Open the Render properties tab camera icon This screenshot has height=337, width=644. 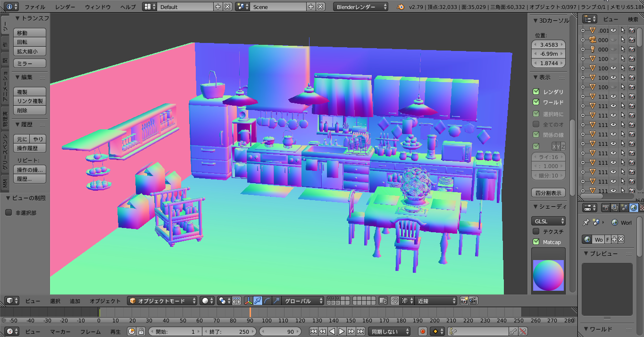coord(606,208)
